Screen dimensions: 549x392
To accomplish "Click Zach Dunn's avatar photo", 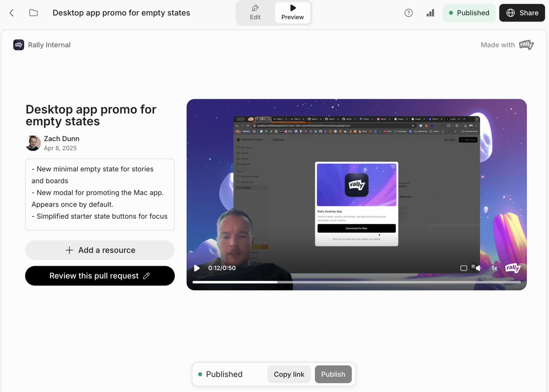I will coord(33,143).
